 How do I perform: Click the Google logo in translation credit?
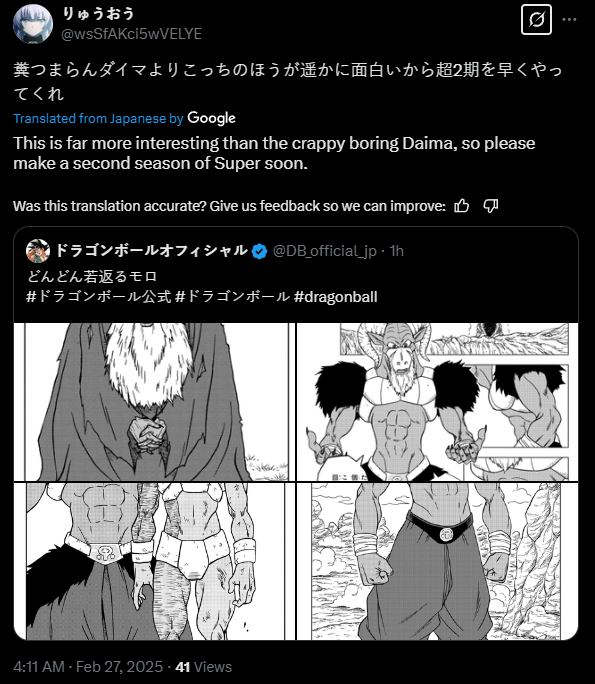click(x=212, y=118)
